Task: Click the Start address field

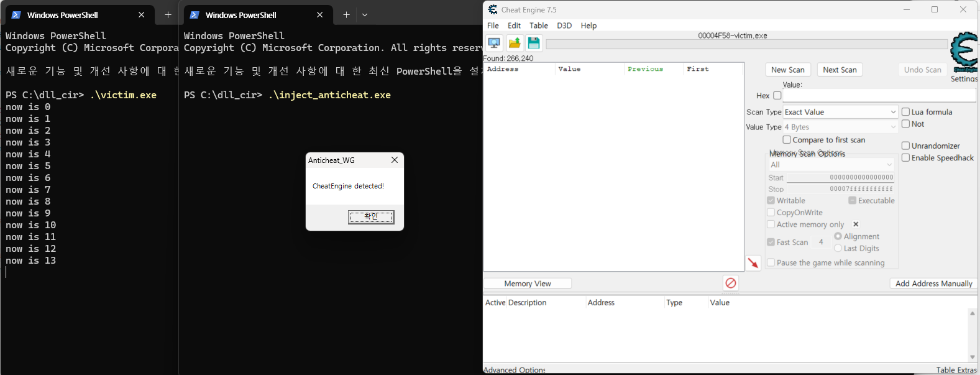Action: coord(841,177)
